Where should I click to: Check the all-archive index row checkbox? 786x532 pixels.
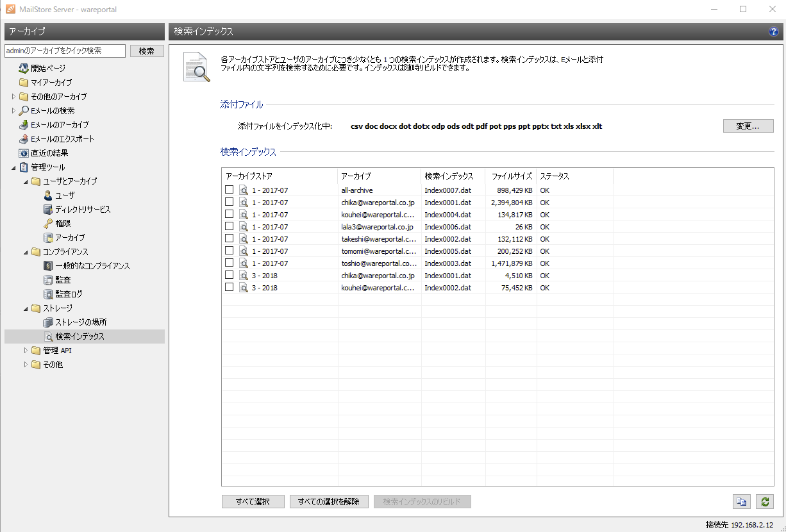229,190
